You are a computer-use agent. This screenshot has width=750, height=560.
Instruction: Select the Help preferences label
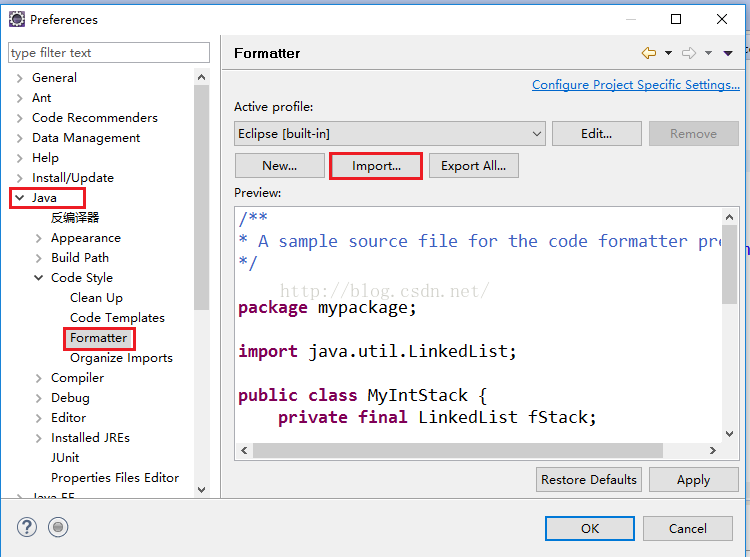point(45,158)
